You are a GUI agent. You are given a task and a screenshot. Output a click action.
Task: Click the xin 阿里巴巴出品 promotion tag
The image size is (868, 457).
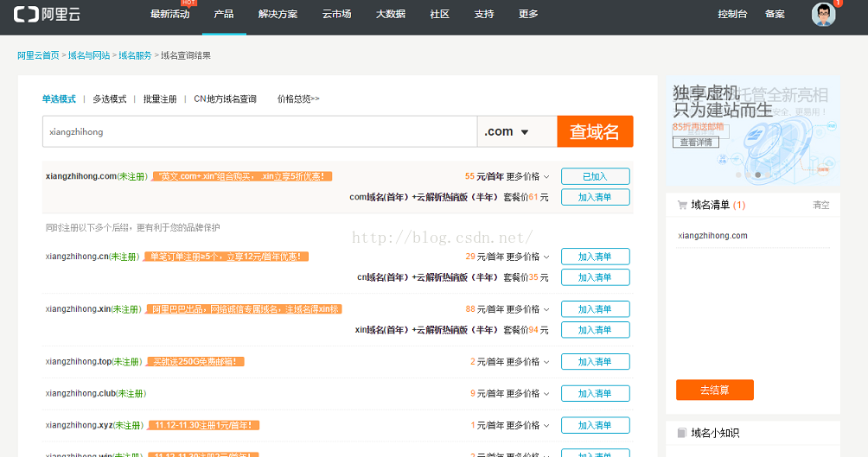coord(244,309)
